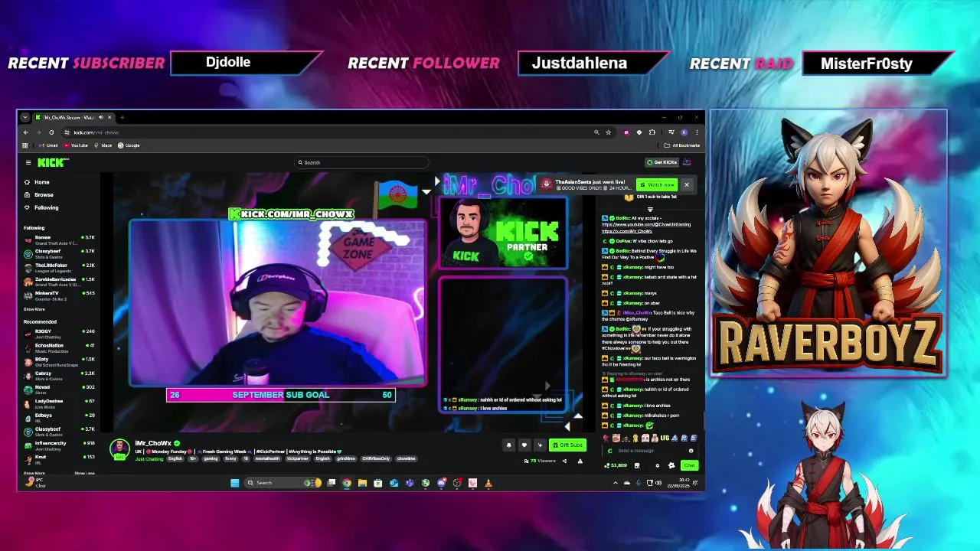Screen dimensions: 980x551
Task: Open VLC cone icon on taskbar
Action: pyautogui.click(x=488, y=483)
